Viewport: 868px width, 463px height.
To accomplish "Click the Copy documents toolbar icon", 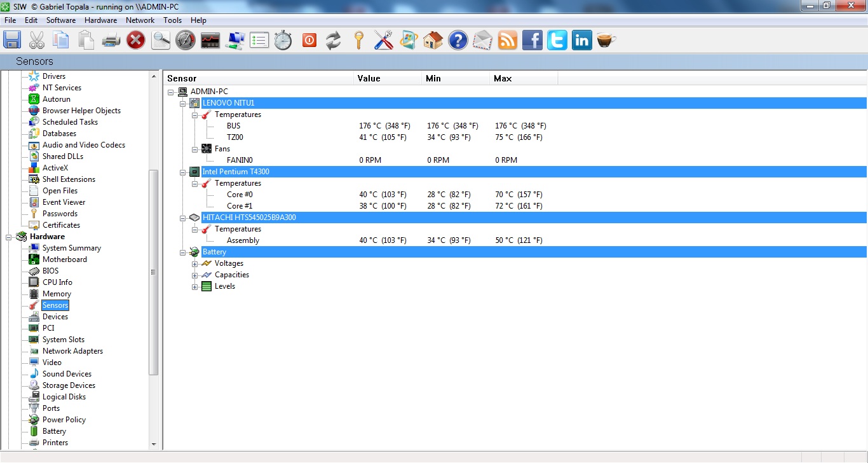I will coord(61,40).
